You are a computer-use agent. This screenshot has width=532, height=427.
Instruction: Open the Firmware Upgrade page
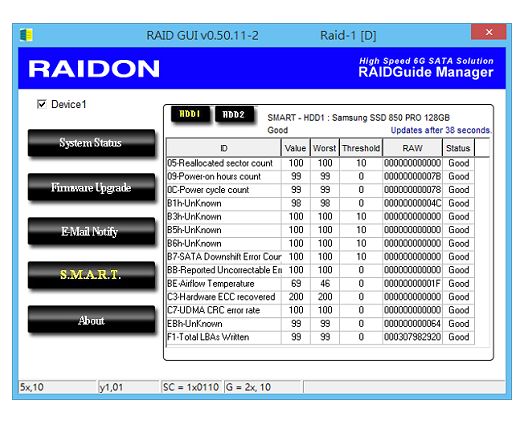click(x=91, y=187)
